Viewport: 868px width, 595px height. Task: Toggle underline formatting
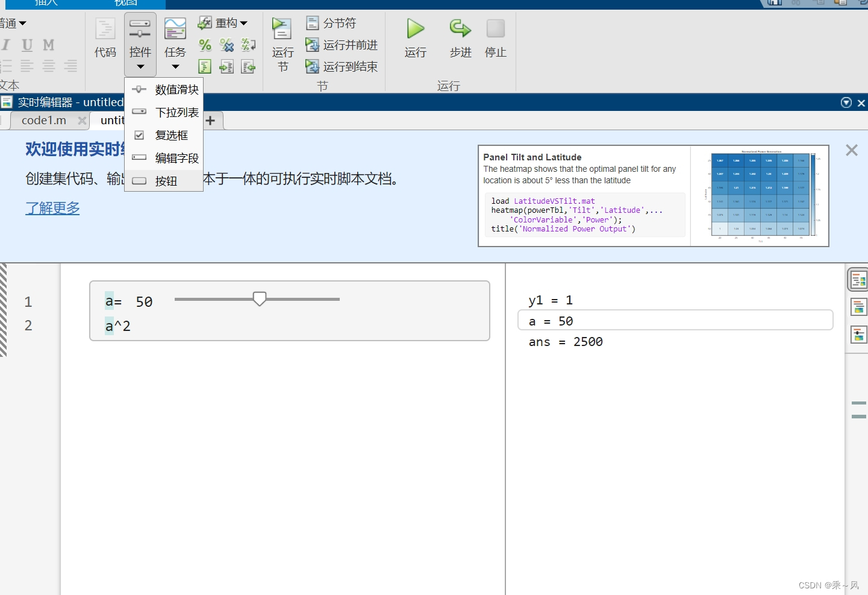(x=27, y=45)
